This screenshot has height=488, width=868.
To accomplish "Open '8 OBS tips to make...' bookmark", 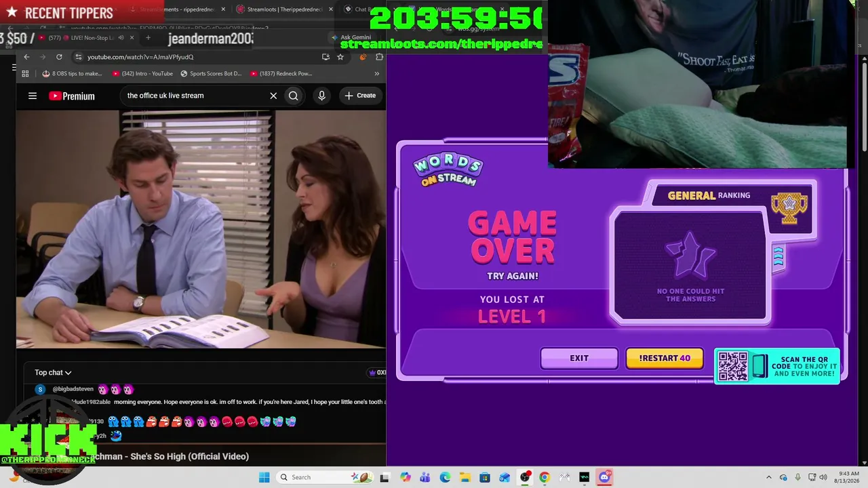I will [72, 73].
